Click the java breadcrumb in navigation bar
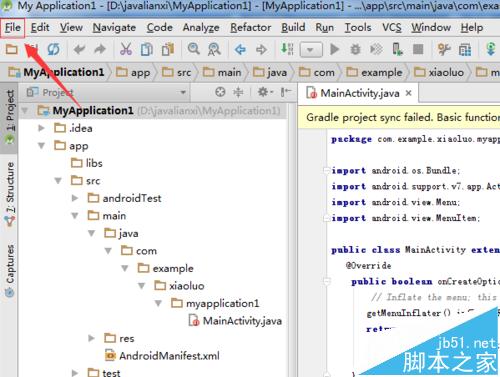This screenshot has height=377, width=500. click(x=270, y=72)
